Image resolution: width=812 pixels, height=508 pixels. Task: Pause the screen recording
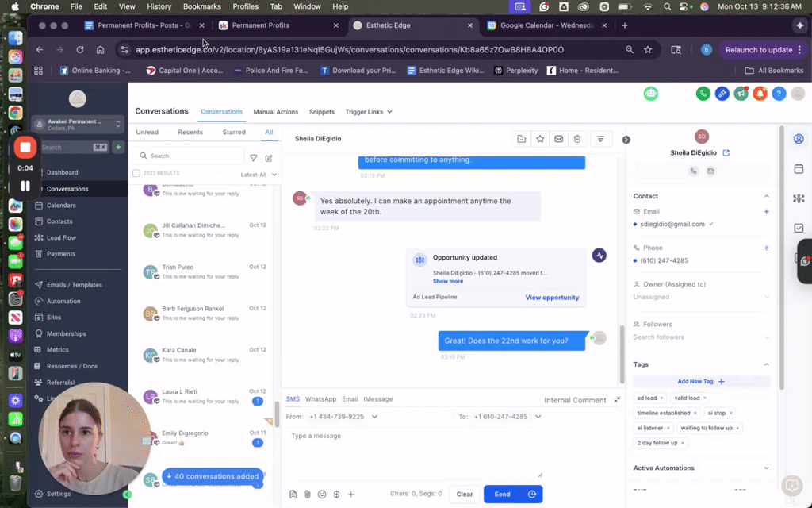25,186
